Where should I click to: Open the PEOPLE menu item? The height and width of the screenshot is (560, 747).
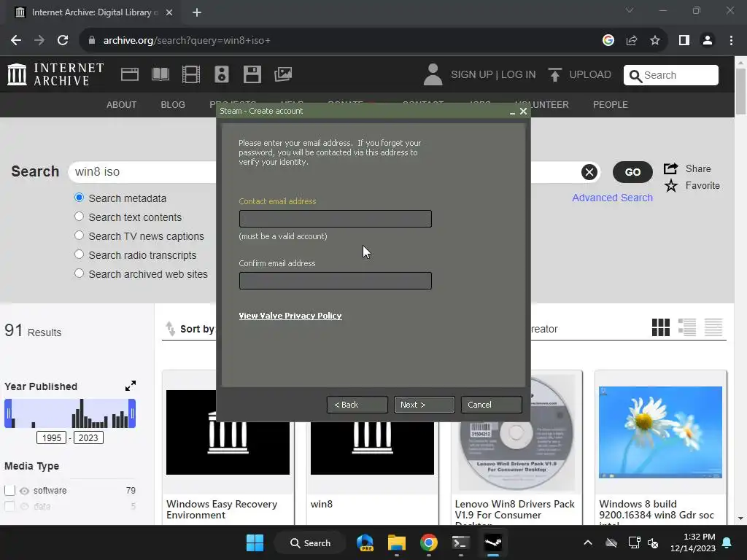611,105
